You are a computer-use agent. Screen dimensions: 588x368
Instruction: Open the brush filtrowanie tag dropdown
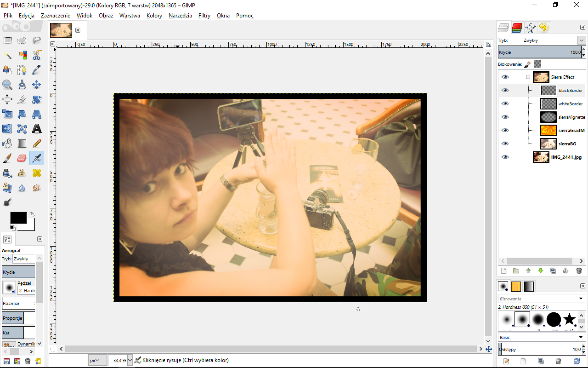coord(581,298)
